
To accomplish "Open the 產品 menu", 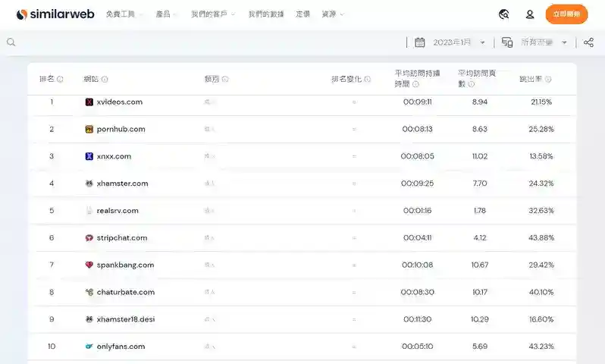I will (166, 14).
